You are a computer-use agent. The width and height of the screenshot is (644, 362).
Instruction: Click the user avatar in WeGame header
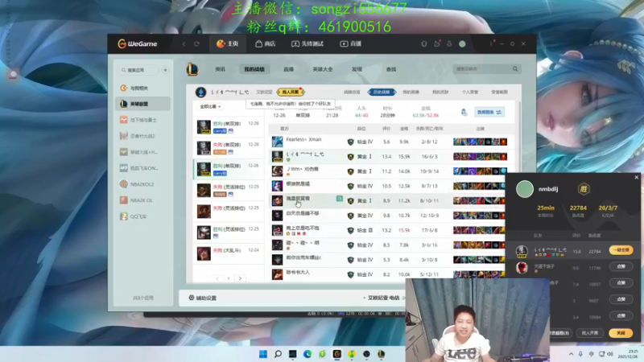pyautogui.click(x=462, y=44)
